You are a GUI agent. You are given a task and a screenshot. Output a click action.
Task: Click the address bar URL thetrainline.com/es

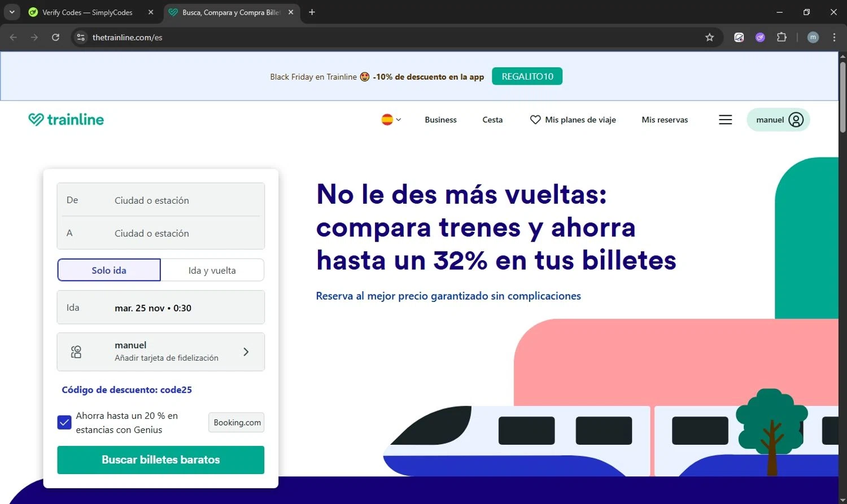[127, 37]
